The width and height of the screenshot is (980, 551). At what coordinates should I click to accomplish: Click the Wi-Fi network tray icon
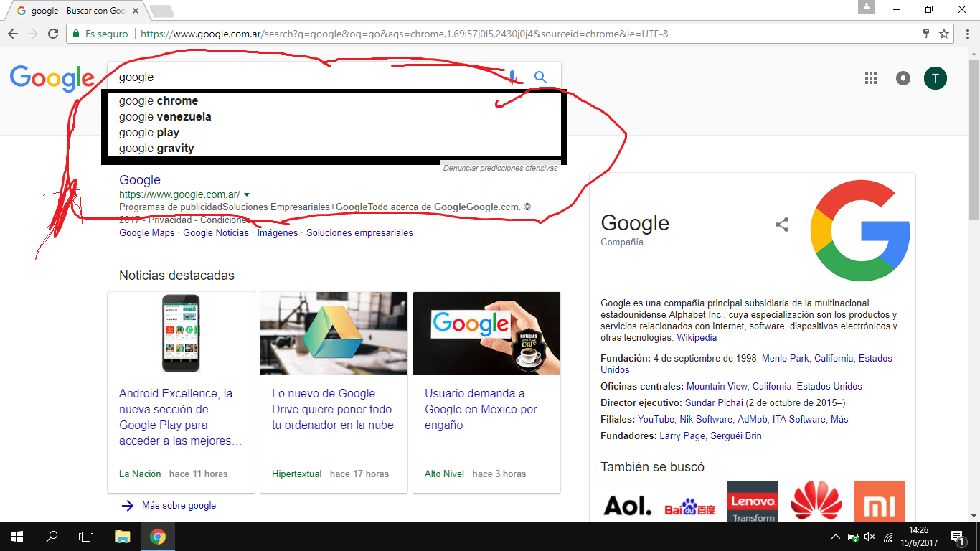click(888, 537)
